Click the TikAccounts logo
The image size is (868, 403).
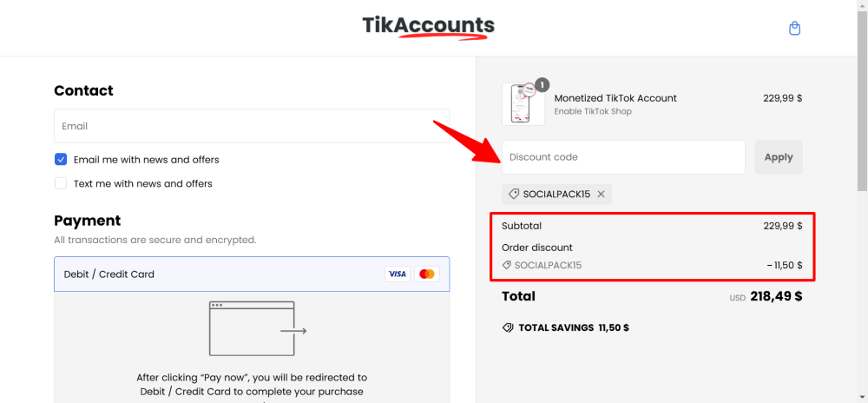coord(429,27)
